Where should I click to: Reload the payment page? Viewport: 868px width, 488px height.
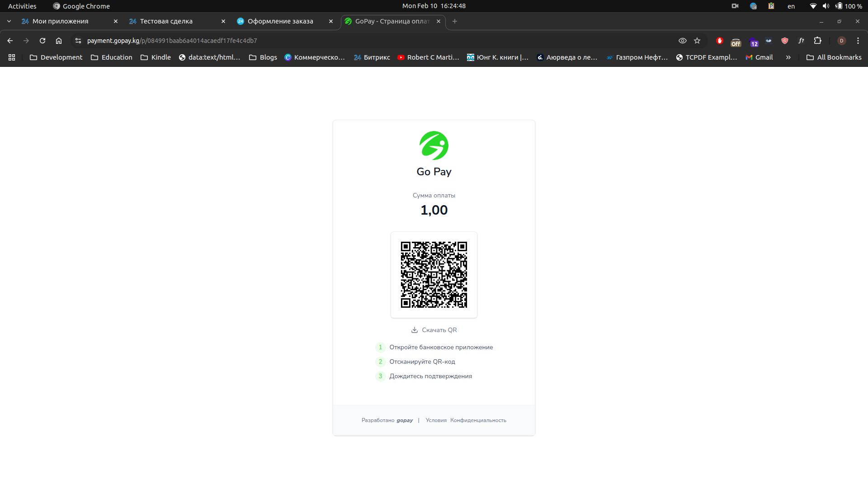coord(42,41)
